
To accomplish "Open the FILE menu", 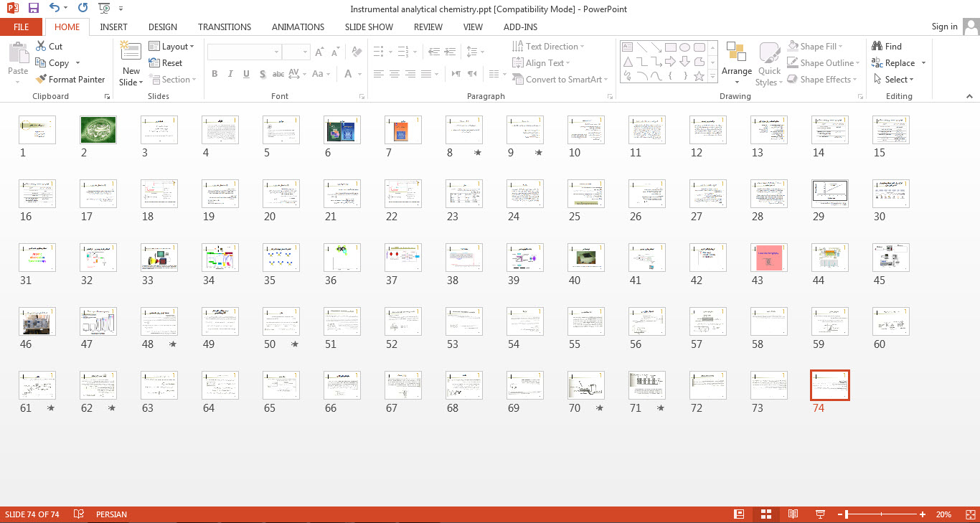I will (22, 27).
